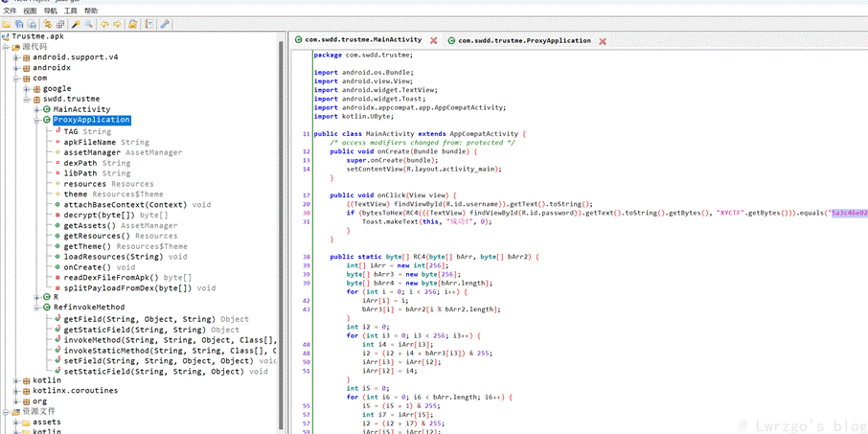
Task: Click the MainActivity class icon in tree
Action: pos(47,109)
